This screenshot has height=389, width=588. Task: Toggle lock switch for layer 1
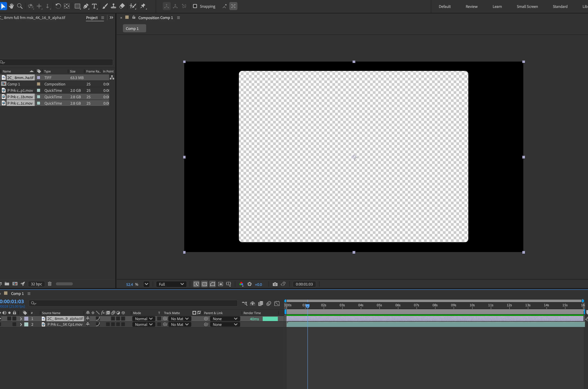point(14,319)
